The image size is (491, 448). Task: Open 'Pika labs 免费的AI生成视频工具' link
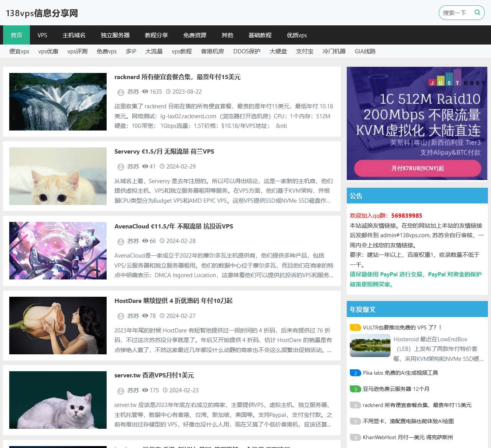click(400, 373)
